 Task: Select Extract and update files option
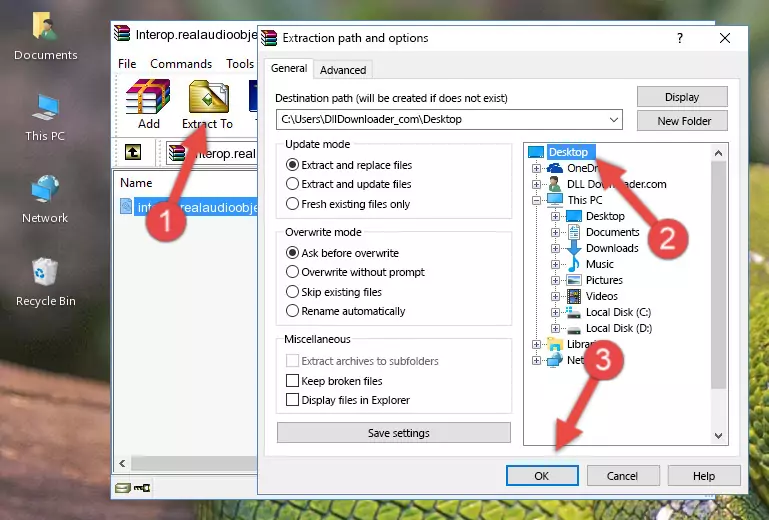pyautogui.click(x=292, y=184)
